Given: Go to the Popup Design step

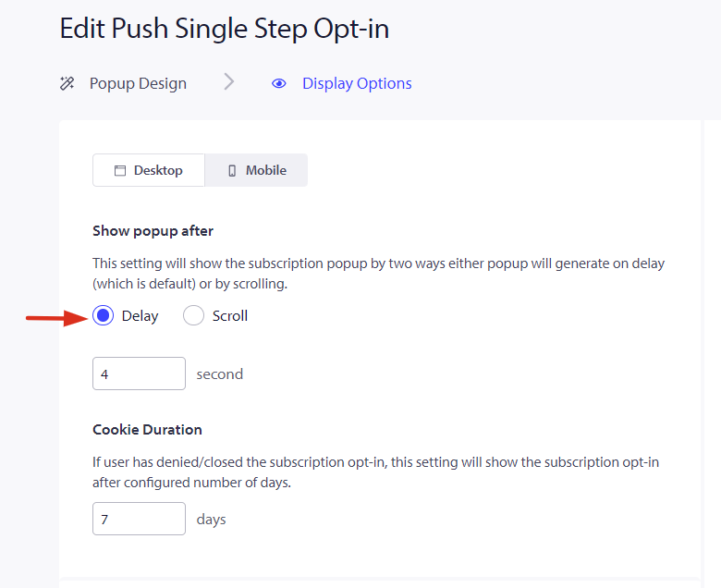Looking at the screenshot, I should (138, 83).
